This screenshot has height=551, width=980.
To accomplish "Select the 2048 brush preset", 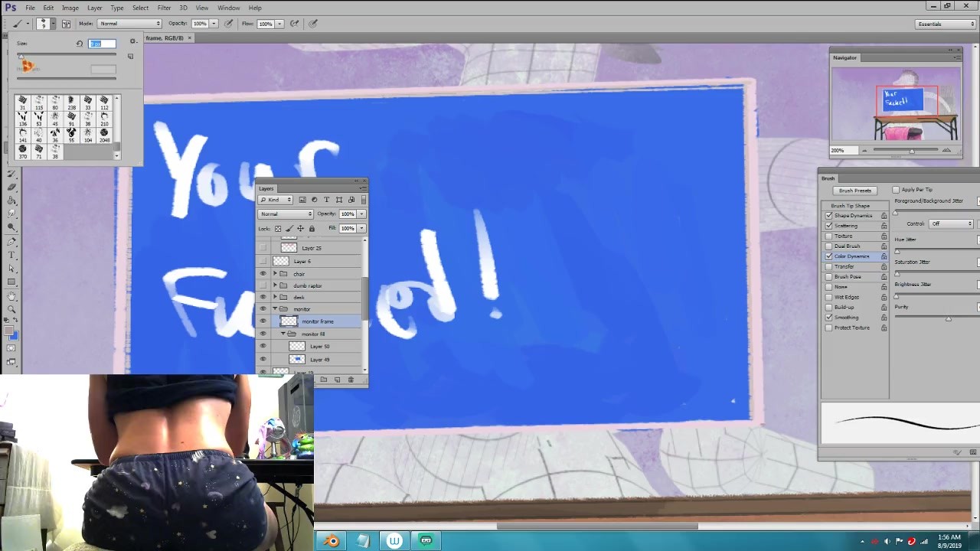I will (104, 135).
